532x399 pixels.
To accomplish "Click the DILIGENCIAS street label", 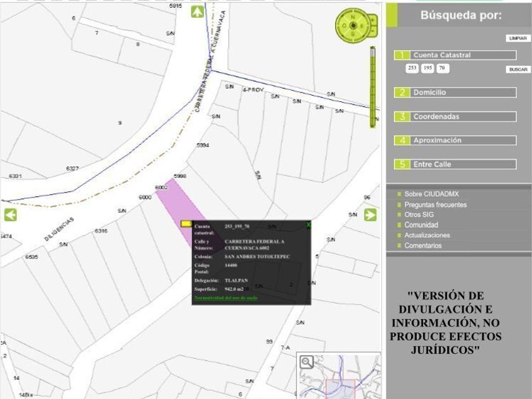I will [x=59, y=229].
